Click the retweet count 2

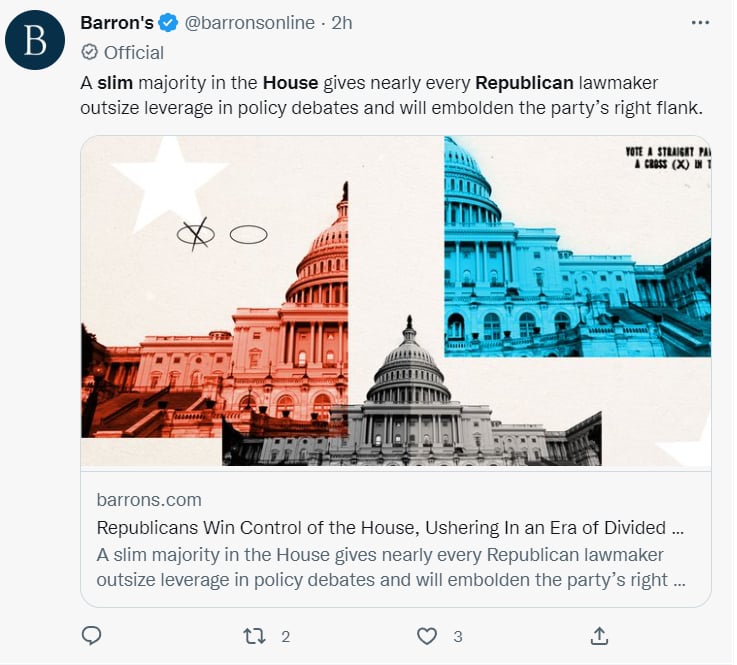point(285,637)
